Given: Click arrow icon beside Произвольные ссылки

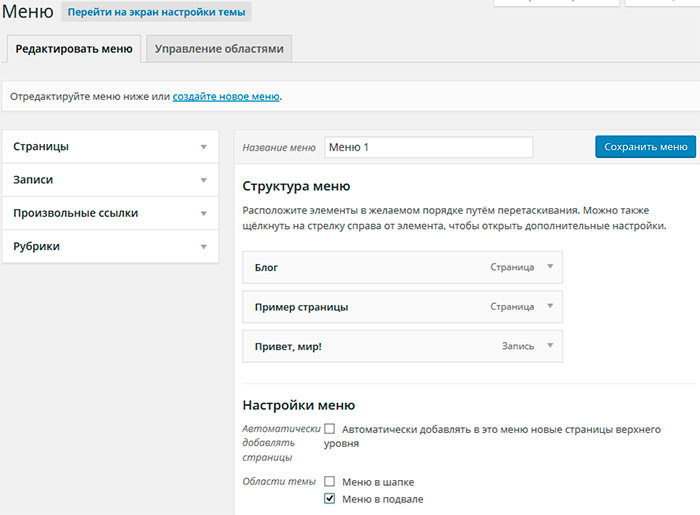Looking at the screenshot, I should (203, 213).
